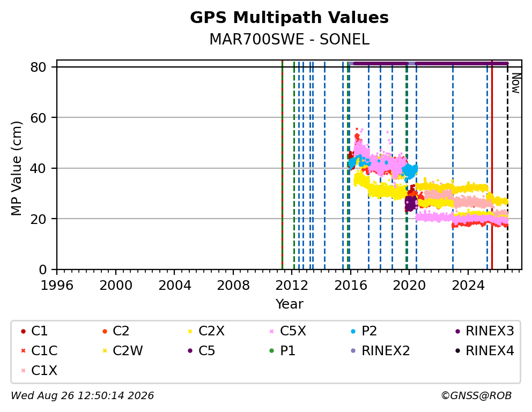Select the RINEX2 legend entry
The height and width of the screenshot is (412, 532).
(x=380, y=351)
